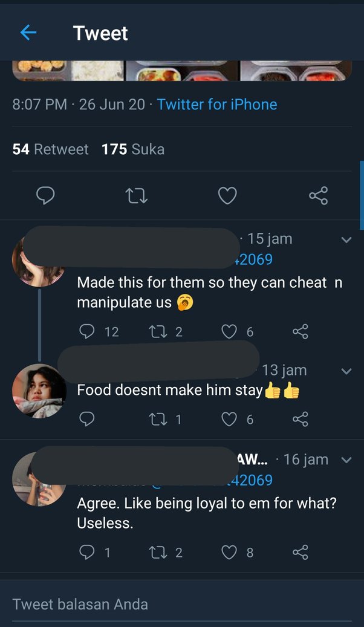This screenshot has width=364, height=627.
Task: Retweet the main tweet
Action: tap(136, 195)
